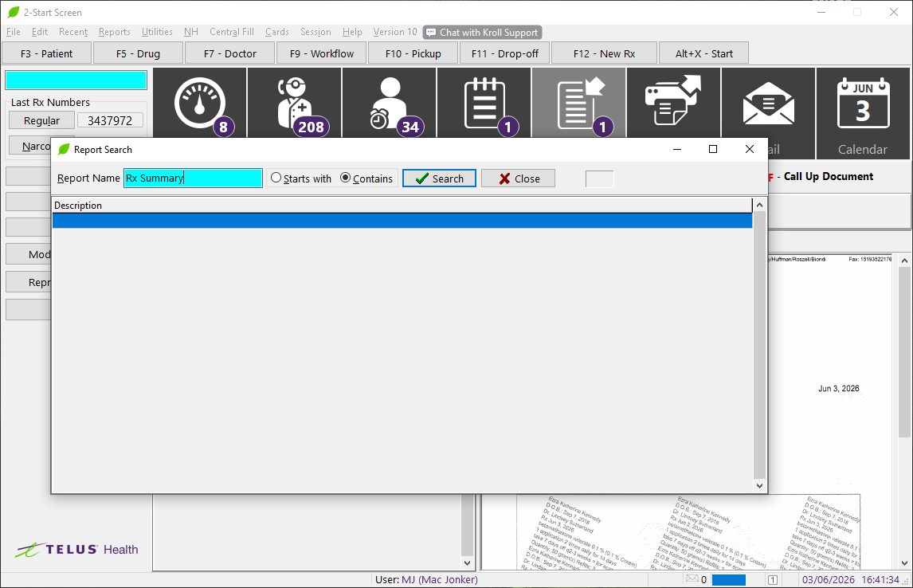The image size is (913, 588).
Task: Open the Utilities menu
Action: pyautogui.click(x=157, y=32)
